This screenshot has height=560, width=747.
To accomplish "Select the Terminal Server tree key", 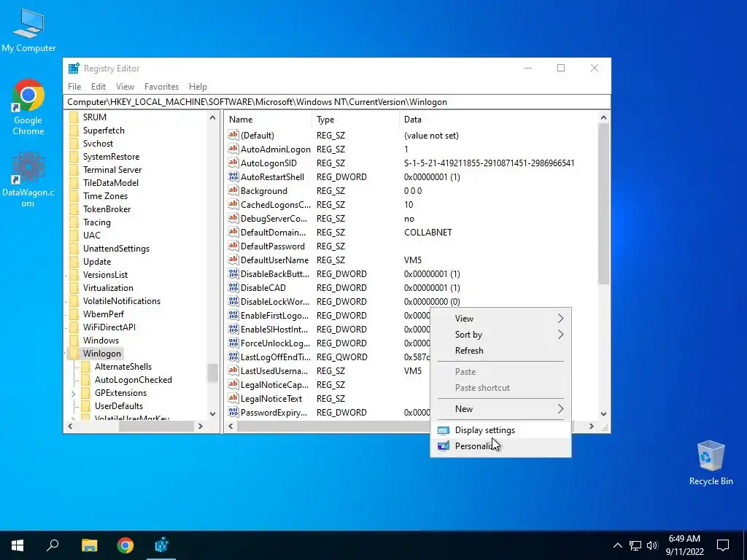I will pyautogui.click(x=112, y=170).
